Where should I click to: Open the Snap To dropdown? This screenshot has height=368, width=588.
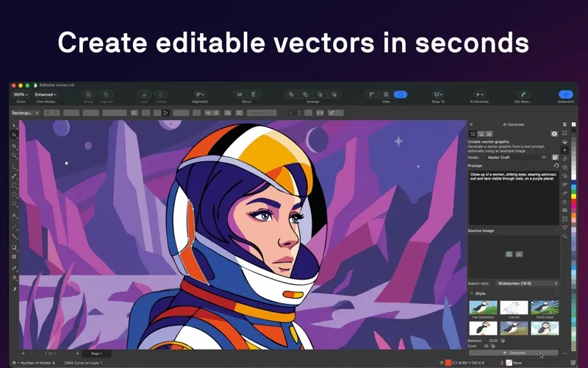coord(437,95)
